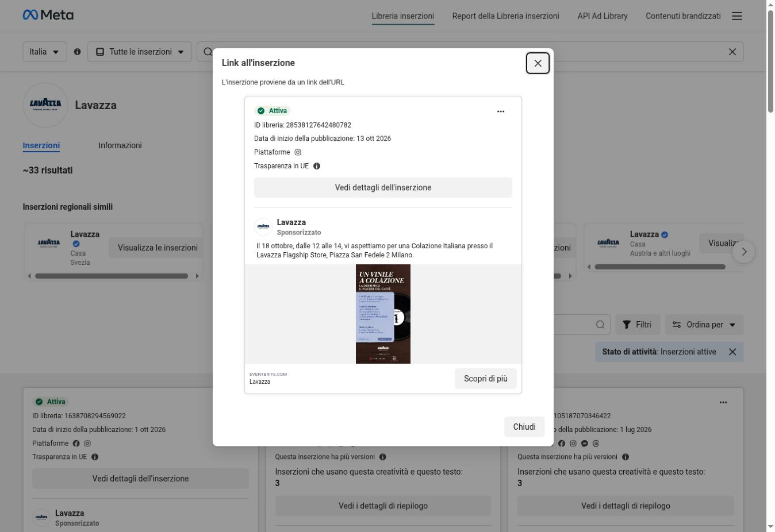Go to Report della Libreria inserzioni
The image size is (775, 532).
[x=506, y=16]
